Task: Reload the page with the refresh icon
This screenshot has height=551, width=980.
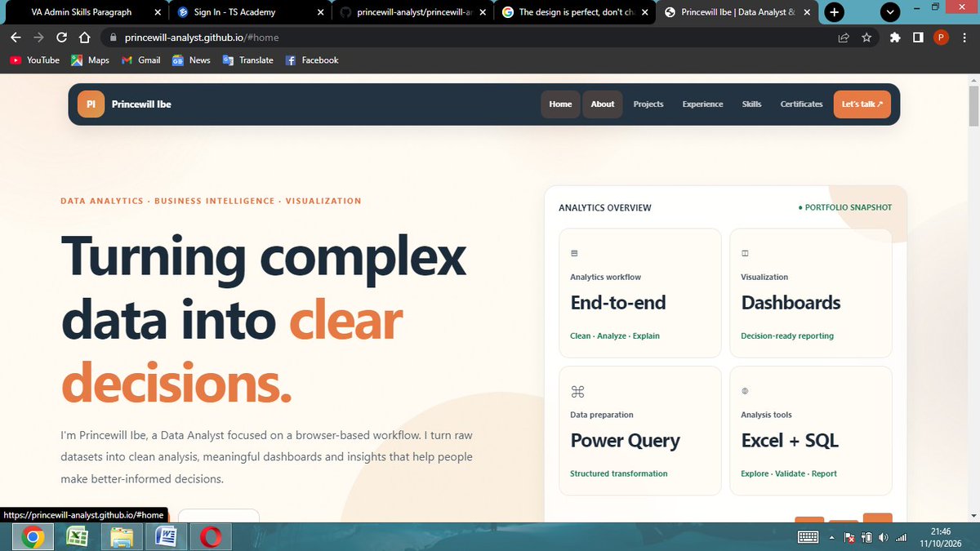Action: point(61,38)
